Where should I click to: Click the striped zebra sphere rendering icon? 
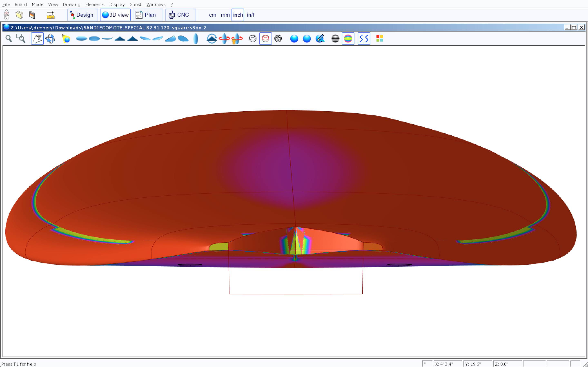click(335, 39)
